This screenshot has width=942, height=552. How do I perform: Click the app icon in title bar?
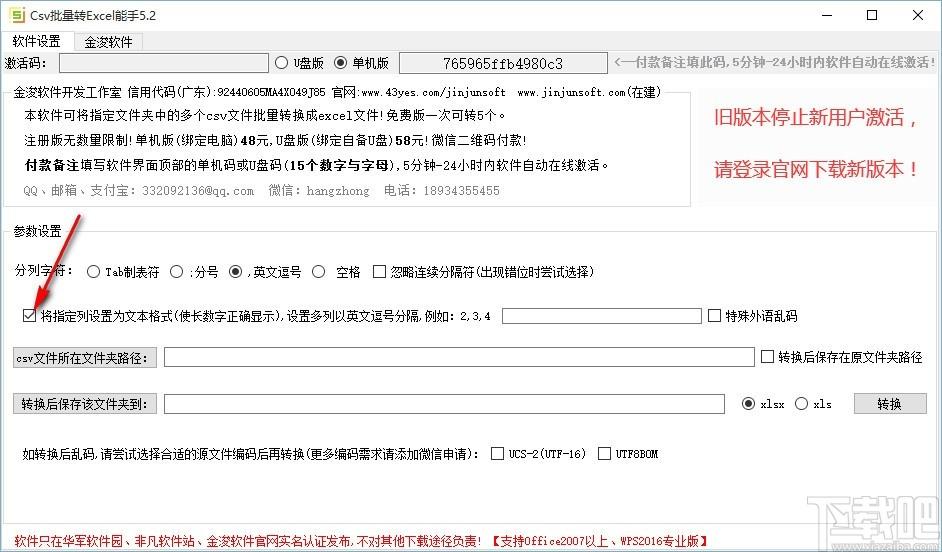point(17,16)
